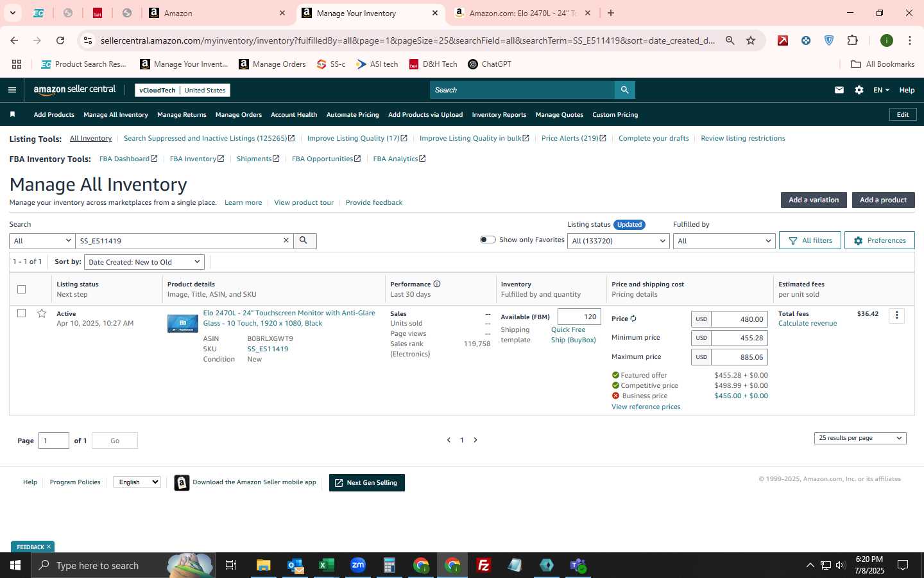
Task: Click View reference prices link
Action: point(646,407)
